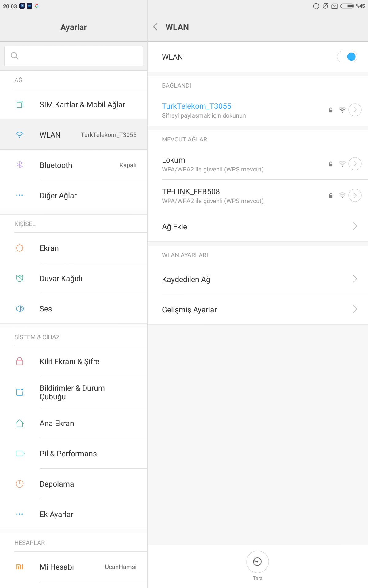This screenshot has height=588, width=368.
Task: Click Wi-Fi signal icon of TurkTelekom_T3055
Action: pyautogui.click(x=342, y=110)
